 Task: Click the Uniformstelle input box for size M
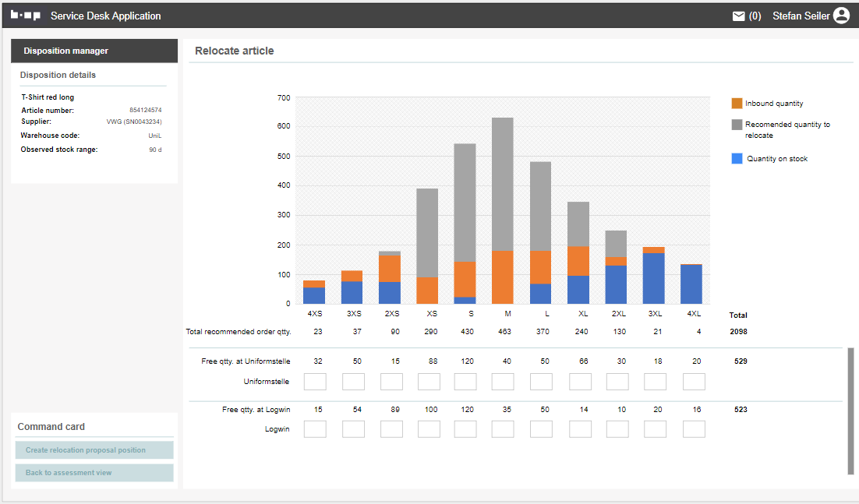[x=503, y=382]
